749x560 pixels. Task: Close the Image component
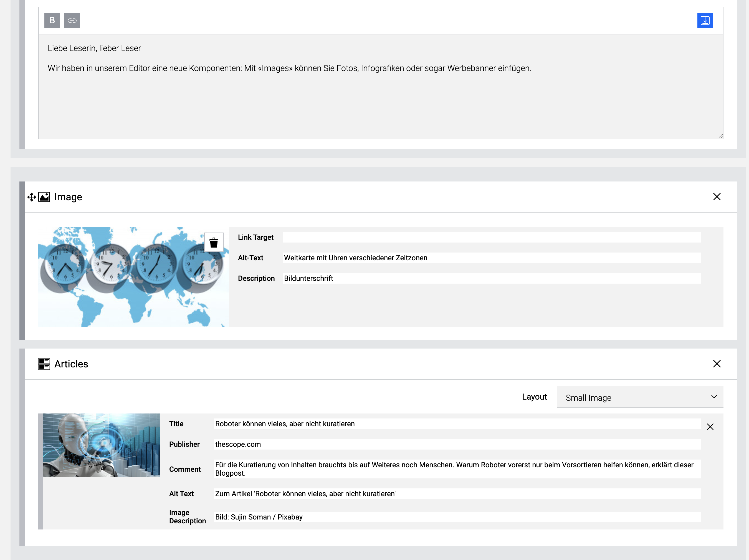tap(717, 196)
